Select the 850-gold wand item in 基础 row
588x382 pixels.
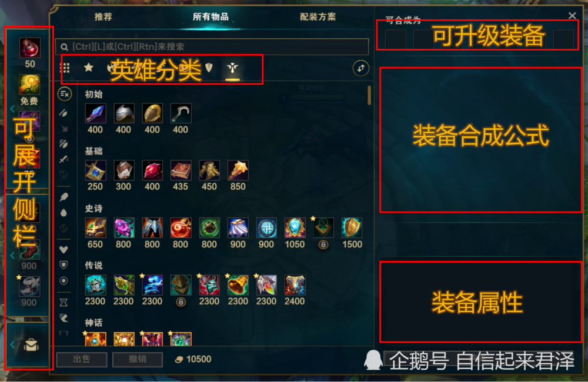(238, 170)
